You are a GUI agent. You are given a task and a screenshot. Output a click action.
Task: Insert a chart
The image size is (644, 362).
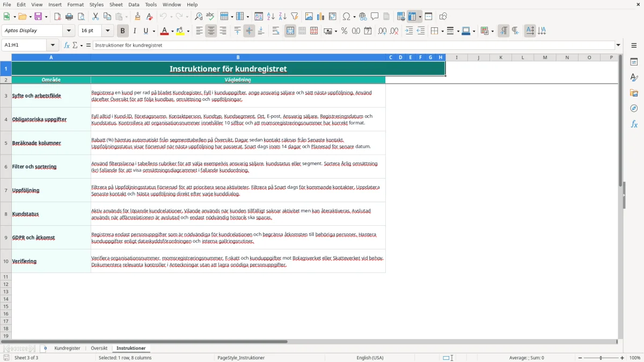[x=321, y=17]
